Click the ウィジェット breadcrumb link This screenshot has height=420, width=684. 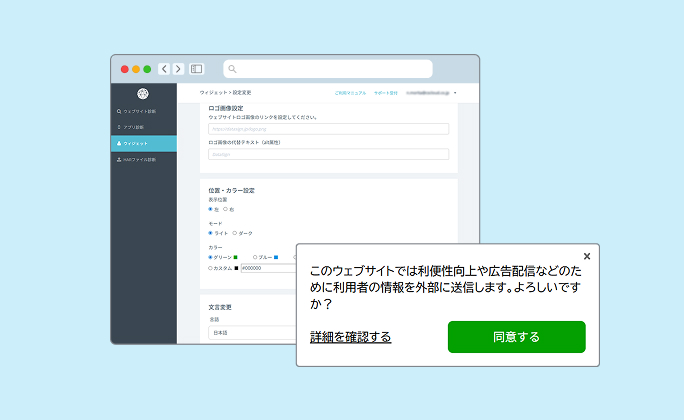[x=213, y=92]
